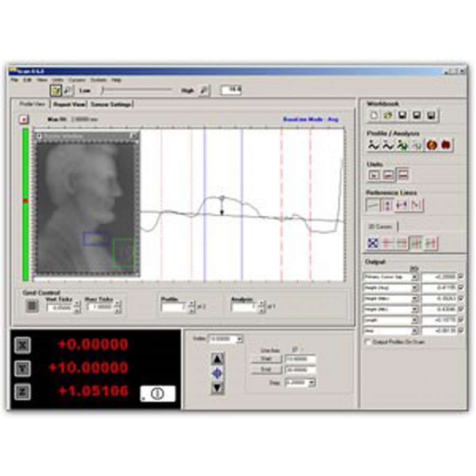Image resolution: width=476 pixels, height=476 pixels.
Task: Switch measurement units to millimeters
Action: (x=387, y=175)
